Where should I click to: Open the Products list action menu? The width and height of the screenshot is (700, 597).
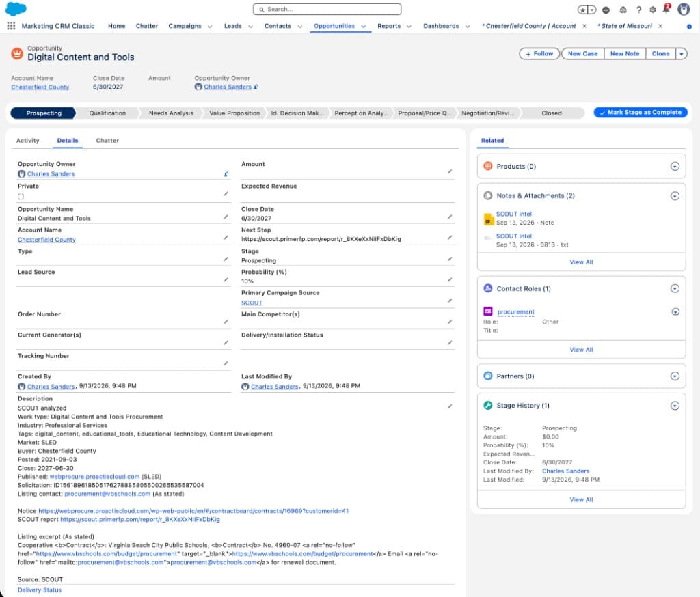(x=675, y=167)
